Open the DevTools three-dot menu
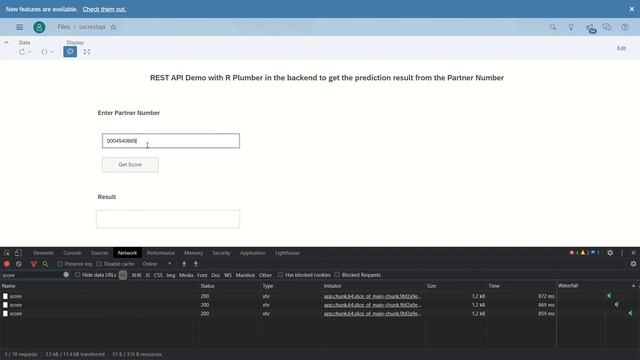640x360 pixels. 622,253
